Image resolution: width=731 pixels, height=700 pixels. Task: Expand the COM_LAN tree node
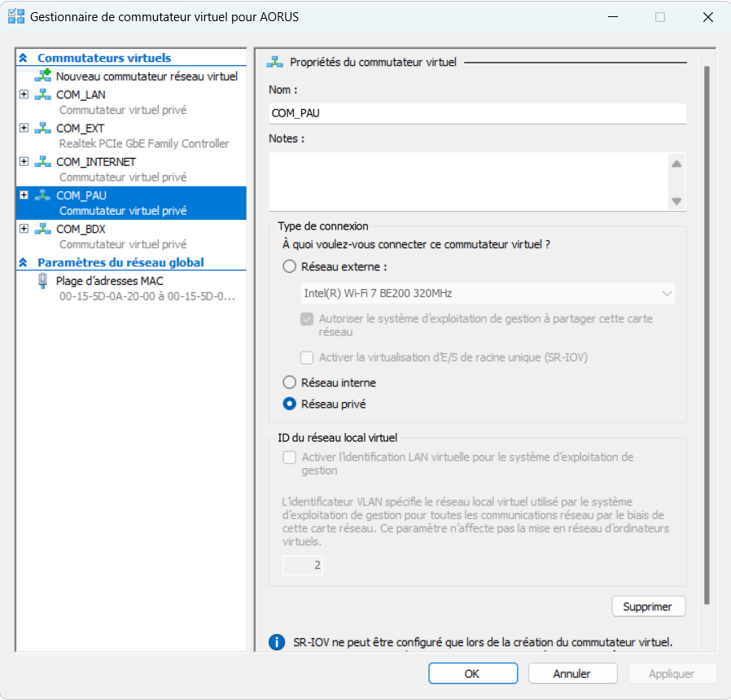24,94
